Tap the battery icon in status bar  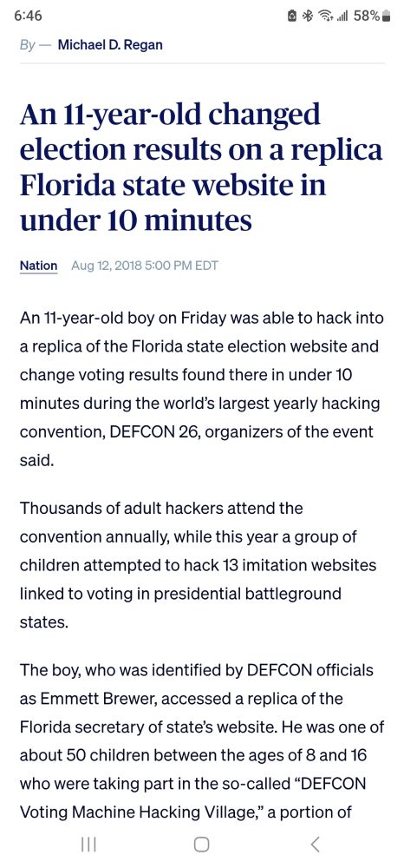click(x=387, y=16)
